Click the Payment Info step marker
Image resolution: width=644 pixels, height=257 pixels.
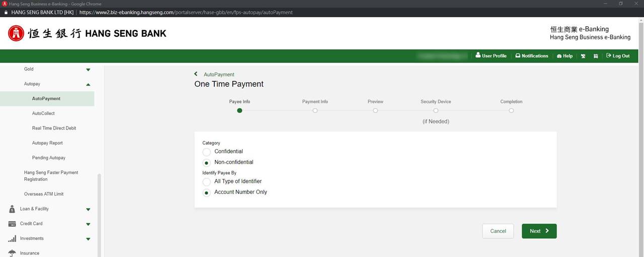(315, 110)
